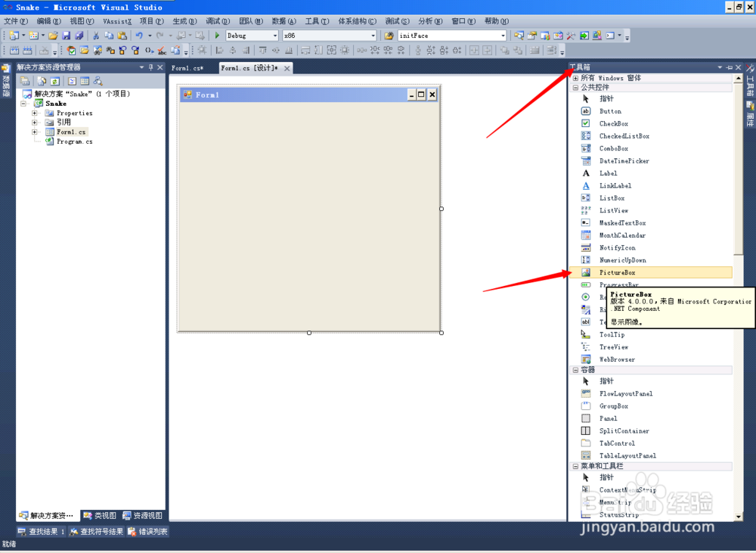The width and height of the screenshot is (756, 553).
Task: Undo the last action with the blue arrow
Action: point(139,36)
